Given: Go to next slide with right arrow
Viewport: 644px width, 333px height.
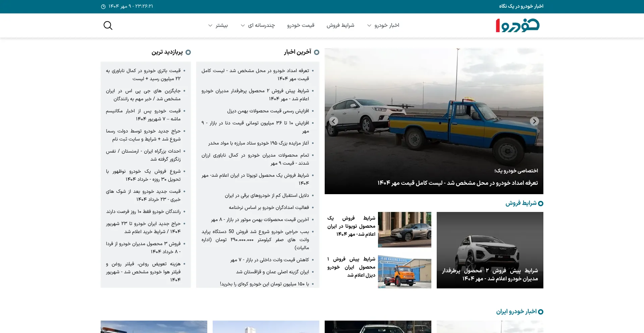Looking at the screenshot, I should [534, 121].
